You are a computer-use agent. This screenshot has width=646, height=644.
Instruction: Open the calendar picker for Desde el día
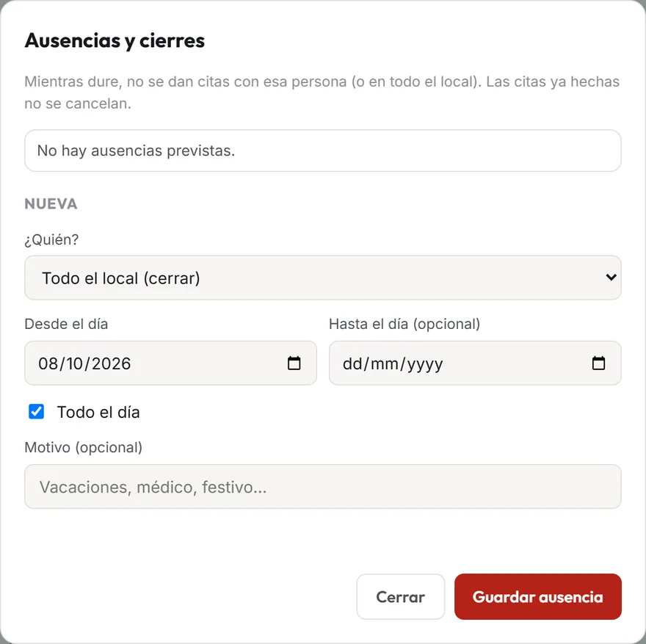click(294, 363)
